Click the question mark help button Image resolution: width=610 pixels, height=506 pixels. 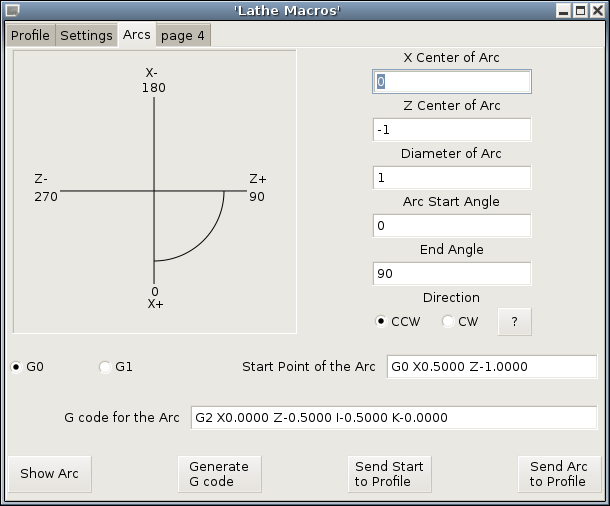[514, 322]
